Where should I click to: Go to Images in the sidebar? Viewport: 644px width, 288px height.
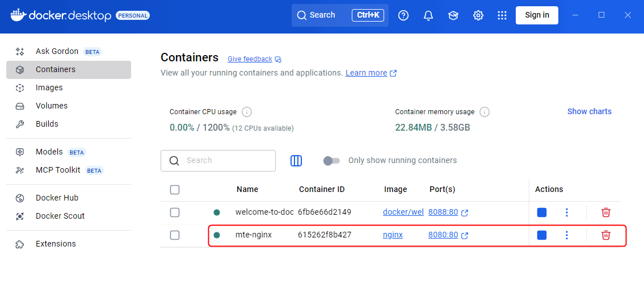tap(49, 87)
